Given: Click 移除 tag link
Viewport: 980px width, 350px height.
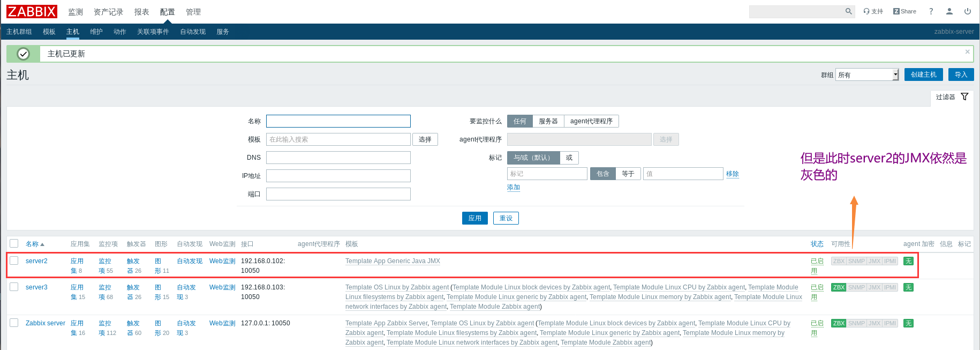Looking at the screenshot, I should pyautogui.click(x=733, y=174).
